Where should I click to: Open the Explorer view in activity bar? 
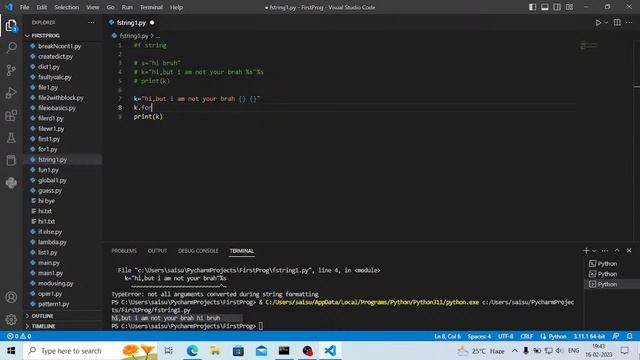11,26
